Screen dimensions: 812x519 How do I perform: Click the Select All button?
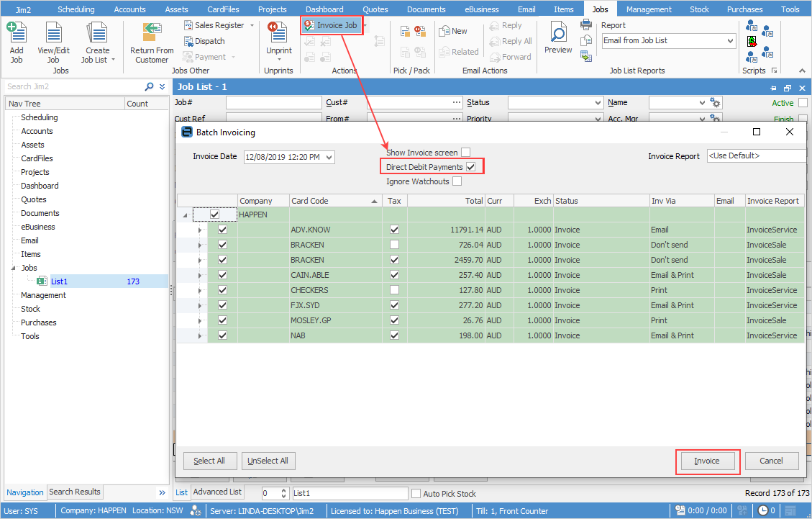tap(209, 461)
